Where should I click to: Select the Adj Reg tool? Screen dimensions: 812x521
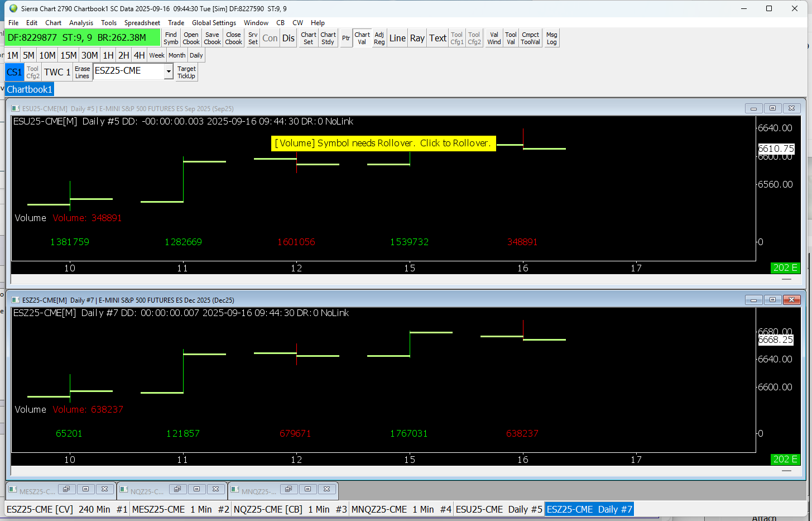click(x=379, y=38)
